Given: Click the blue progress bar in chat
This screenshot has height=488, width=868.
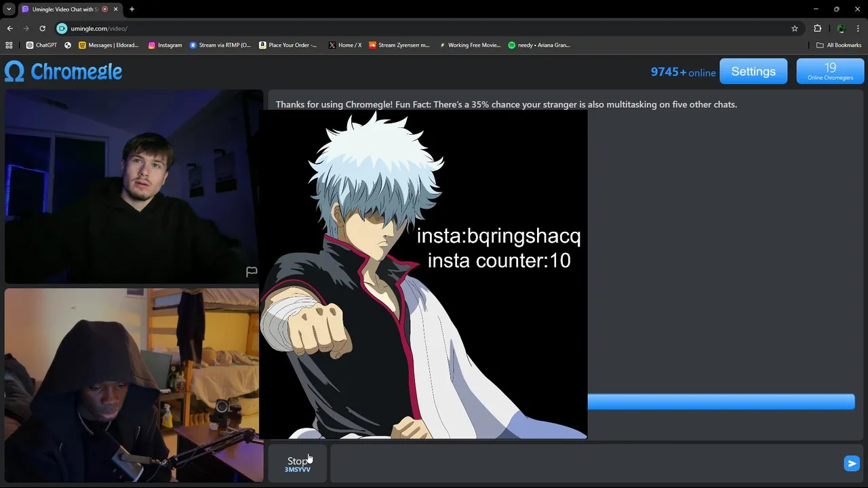Looking at the screenshot, I should pos(721,402).
